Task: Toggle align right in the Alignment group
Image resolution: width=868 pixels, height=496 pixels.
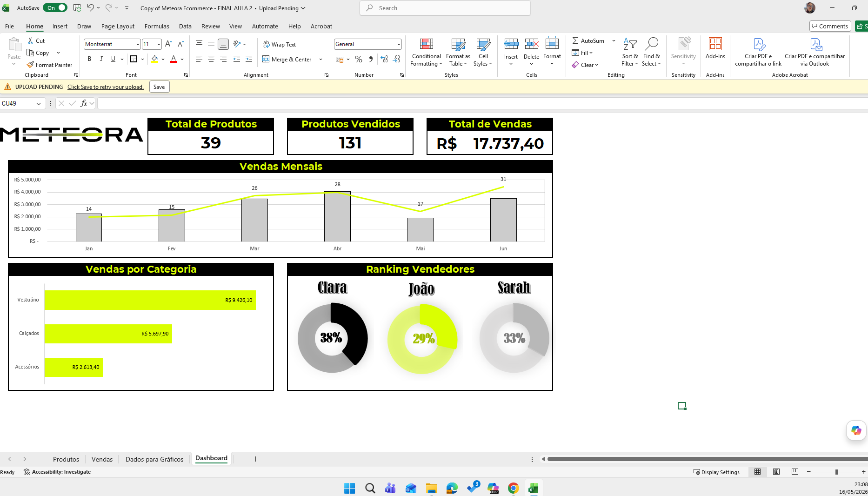Action: point(223,59)
